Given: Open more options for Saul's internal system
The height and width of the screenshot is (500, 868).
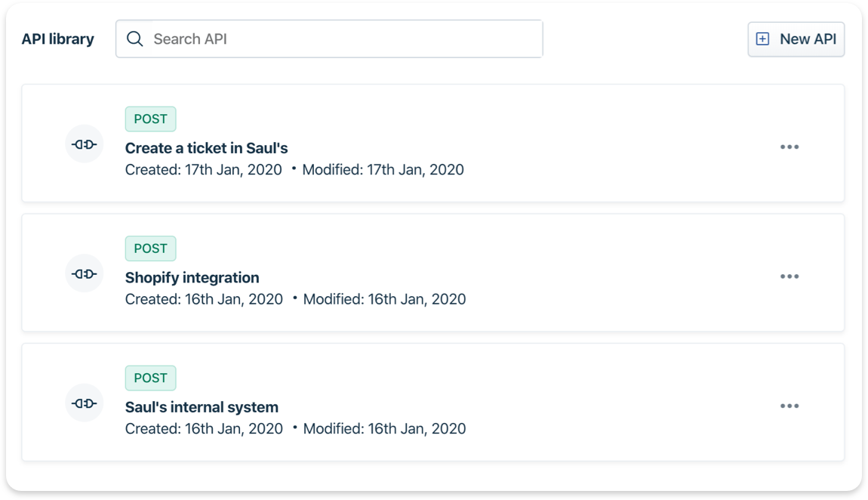Looking at the screenshot, I should click(x=790, y=406).
